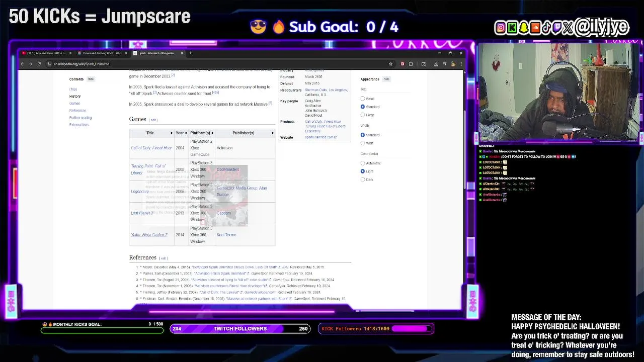Viewport: 644px width, 362px height.
Task: Close the Spark Unlimited tab
Action: [x=182, y=53]
